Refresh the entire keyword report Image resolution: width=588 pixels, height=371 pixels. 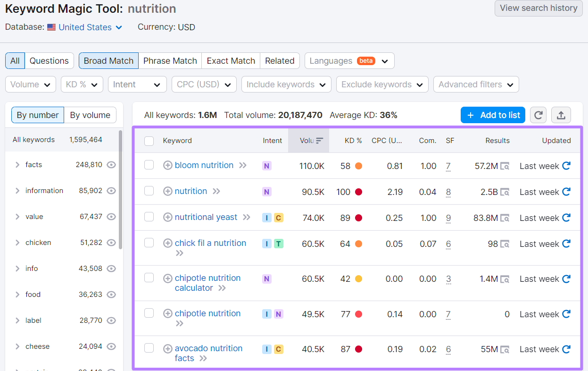538,115
